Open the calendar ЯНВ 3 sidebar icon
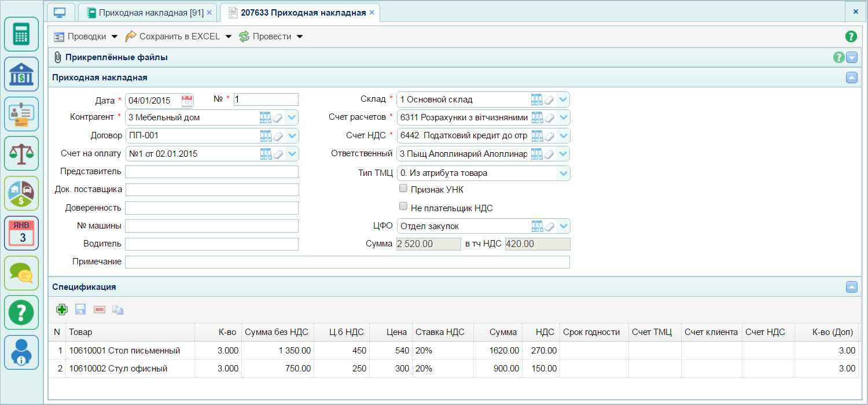The width and height of the screenshot is (868, 405). coord(21,233)
